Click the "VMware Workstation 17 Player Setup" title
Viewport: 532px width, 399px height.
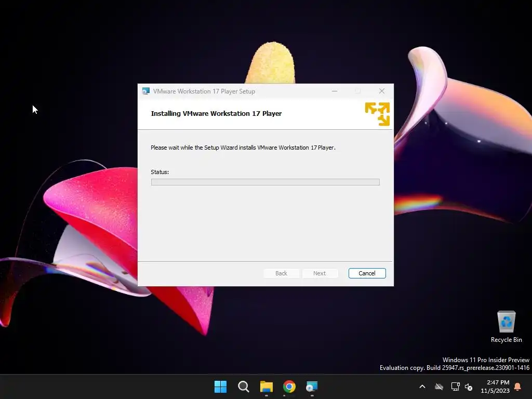click(x=204, y=91)
